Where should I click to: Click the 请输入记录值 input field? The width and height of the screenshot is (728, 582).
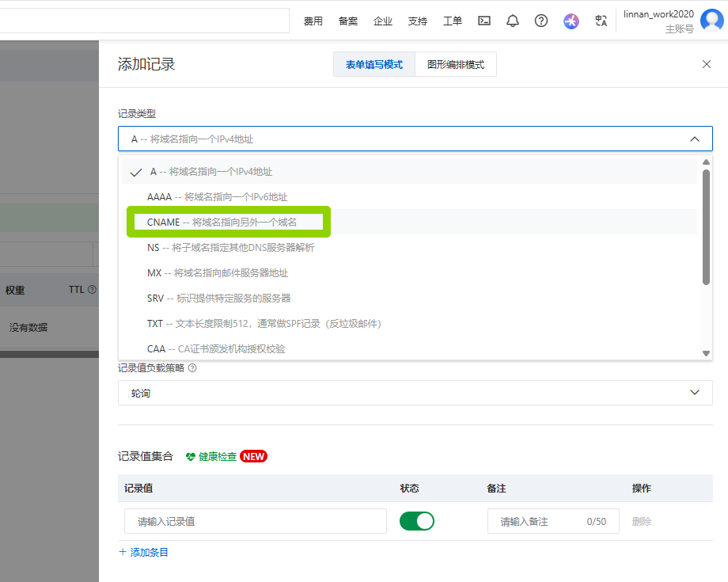click(255, 522)
